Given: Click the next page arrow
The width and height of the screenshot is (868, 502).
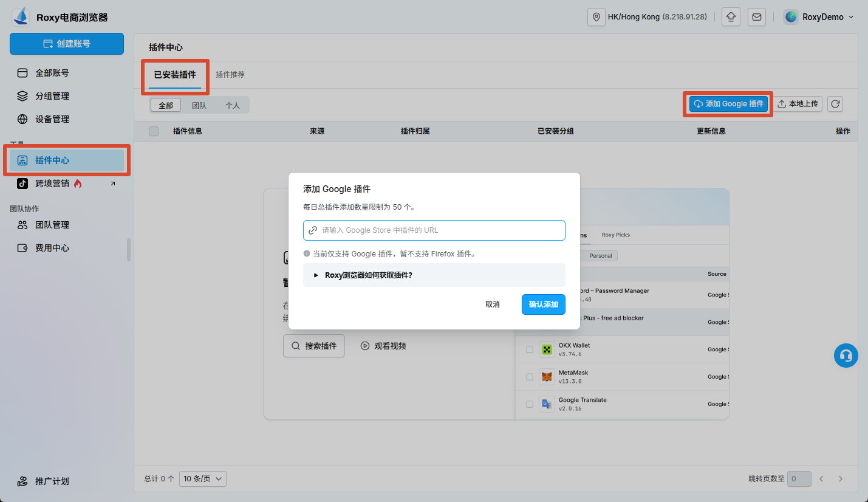Looking at the screenshot, I should 841,479.
